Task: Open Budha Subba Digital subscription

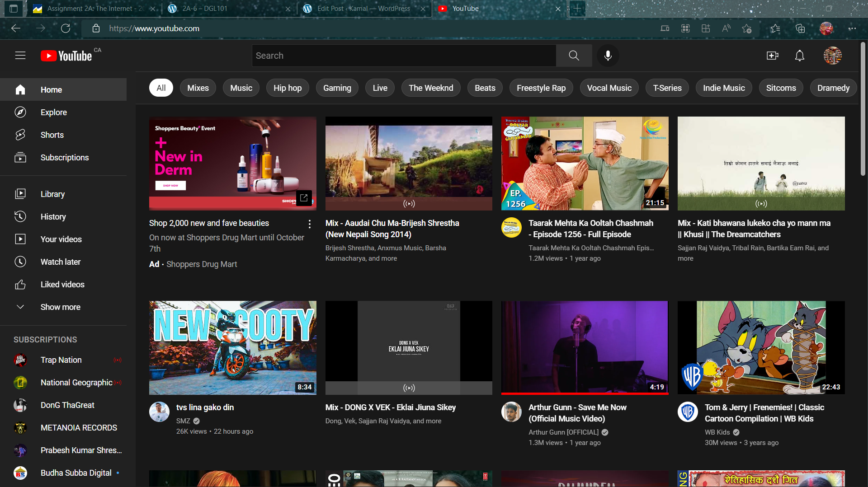Action: click(x=63, y=473)
